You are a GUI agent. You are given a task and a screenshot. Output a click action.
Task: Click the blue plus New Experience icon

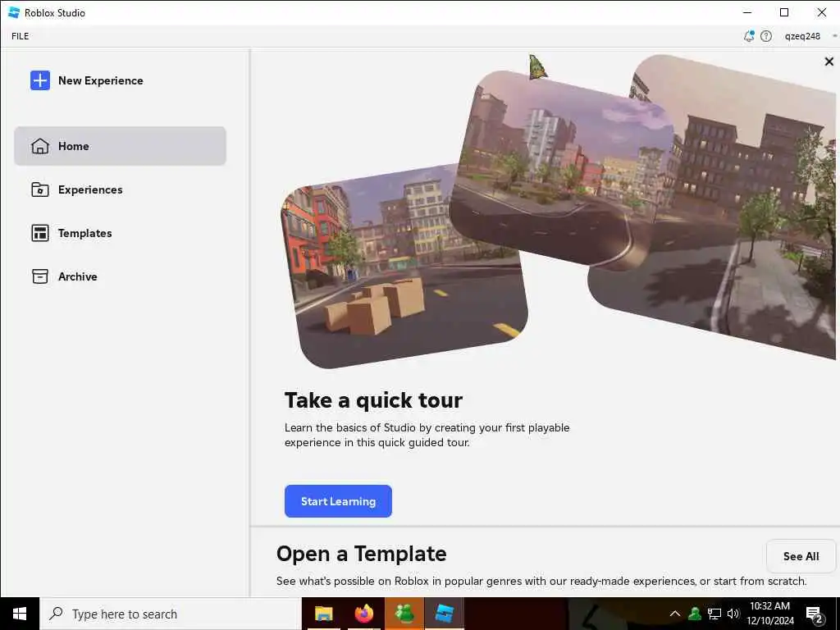coord(40,81)
